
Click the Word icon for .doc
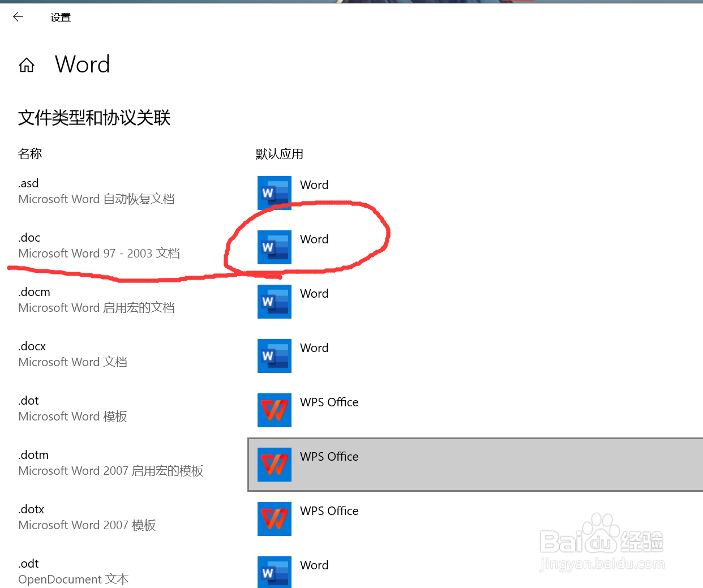275,247
